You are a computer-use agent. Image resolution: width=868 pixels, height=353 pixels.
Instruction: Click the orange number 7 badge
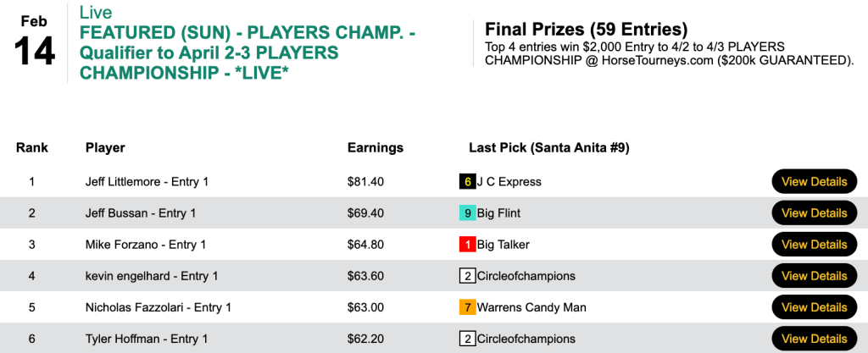pyautogui.click(x=467, y=307)
